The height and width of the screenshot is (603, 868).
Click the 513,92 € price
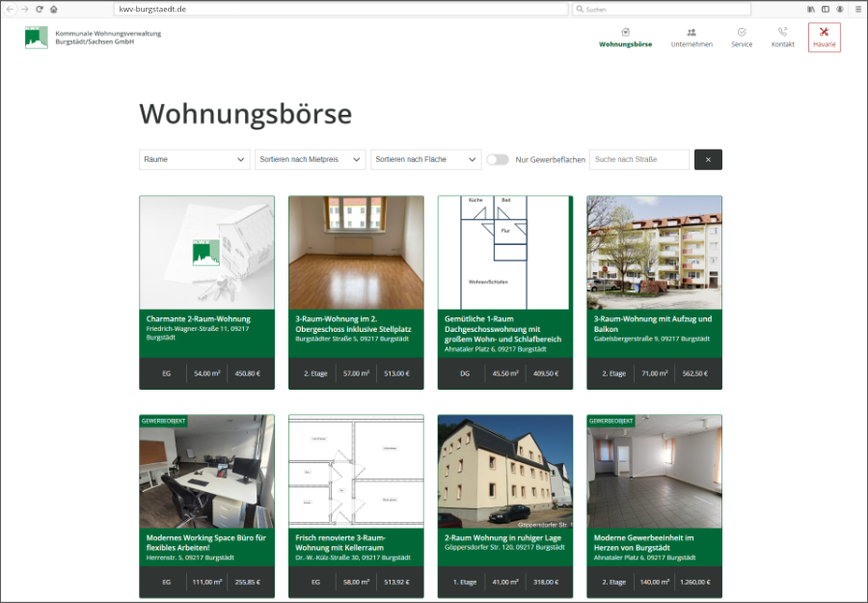(x=396, y=582)
